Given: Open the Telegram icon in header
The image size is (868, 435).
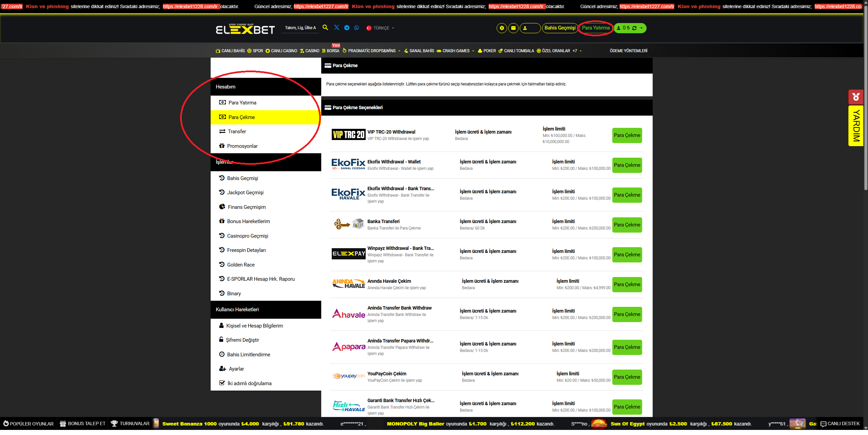Looking at the screenshot, I should click(347, 28).
